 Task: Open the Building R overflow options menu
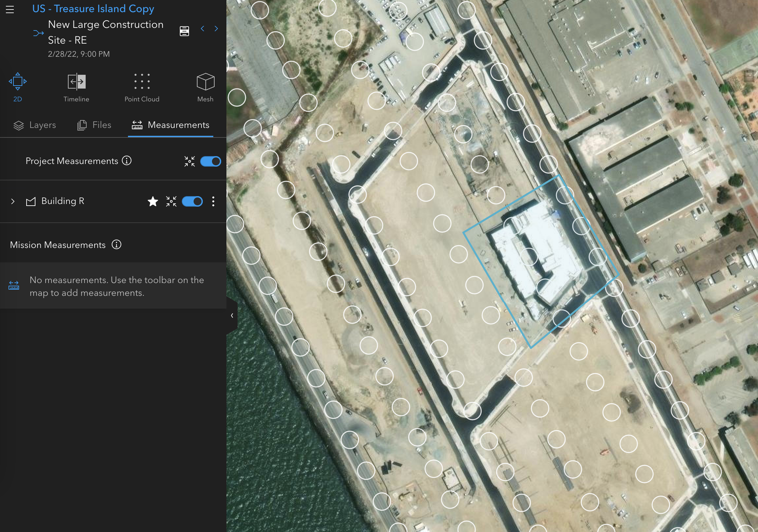[213, 201]
